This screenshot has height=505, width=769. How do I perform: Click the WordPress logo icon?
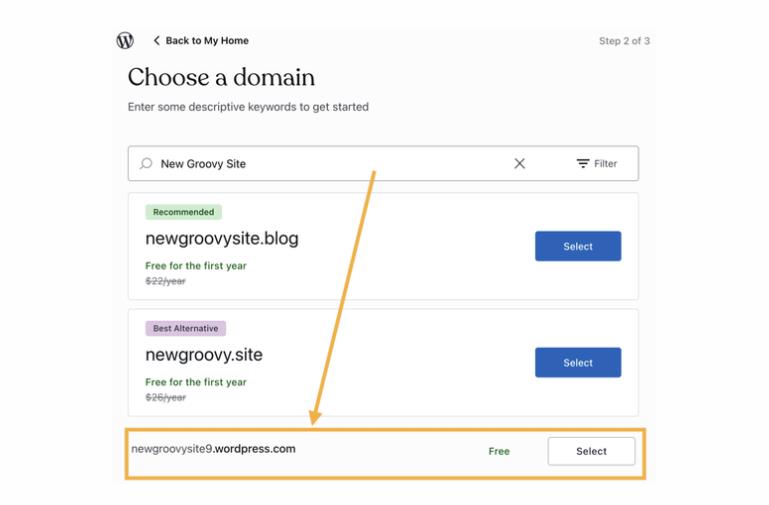click(x=125, y=41)
